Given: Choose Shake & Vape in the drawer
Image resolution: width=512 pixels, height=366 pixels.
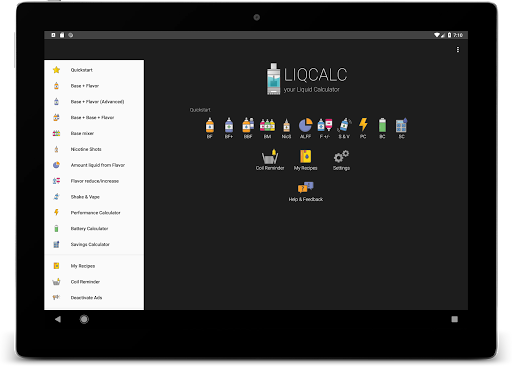Looking at the screenshot, I should pos(94,197).
